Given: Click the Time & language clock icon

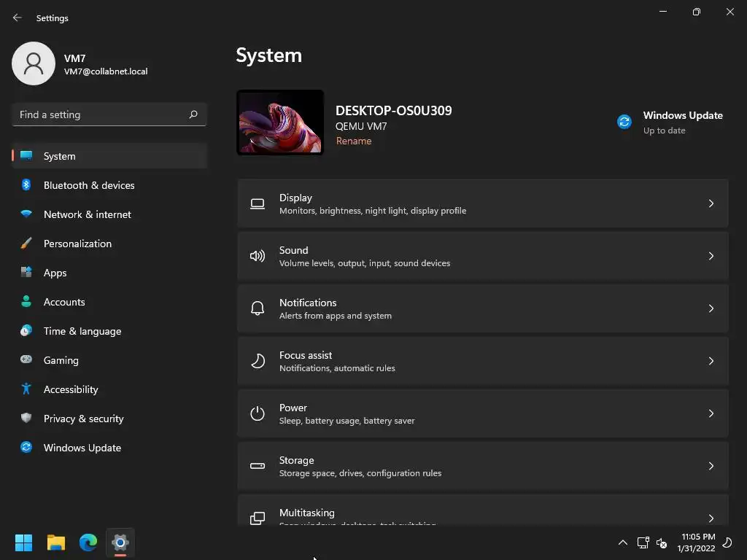Looking at the screenshot, I should click(26, 330).
